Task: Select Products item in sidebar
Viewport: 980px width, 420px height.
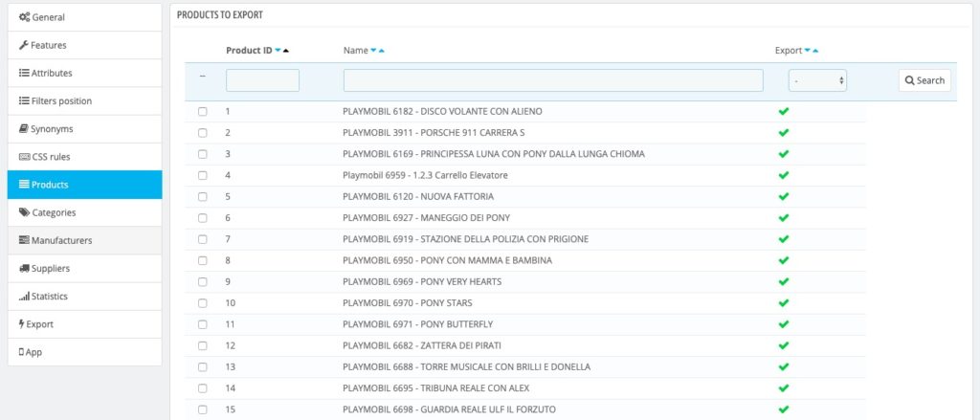Action: coord(84,185)
